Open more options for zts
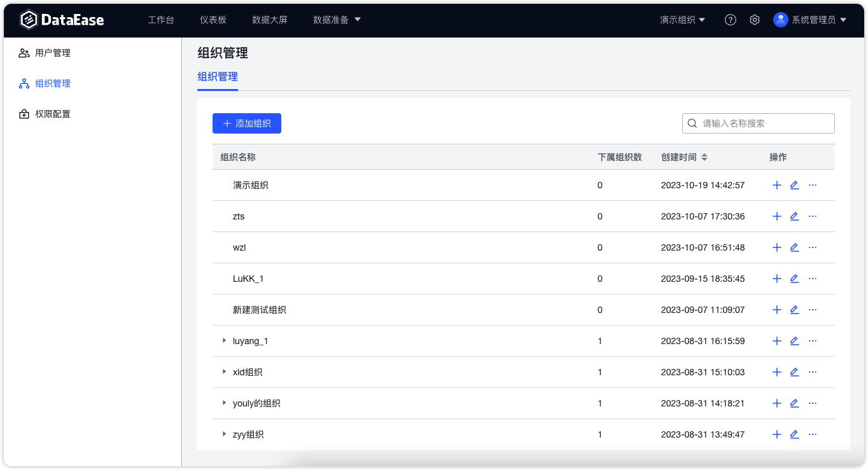This screenshot has width=868, height=470. point(813,216)
